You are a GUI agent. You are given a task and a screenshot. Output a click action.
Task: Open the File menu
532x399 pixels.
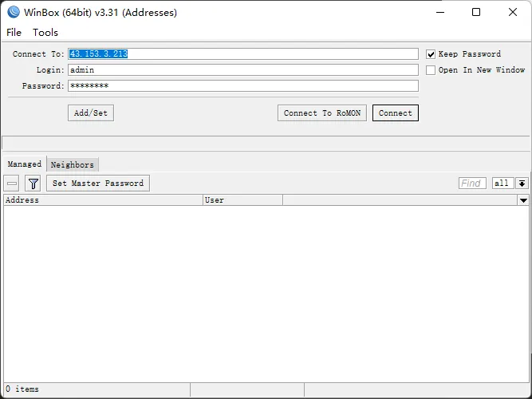[x=14, y=33]
